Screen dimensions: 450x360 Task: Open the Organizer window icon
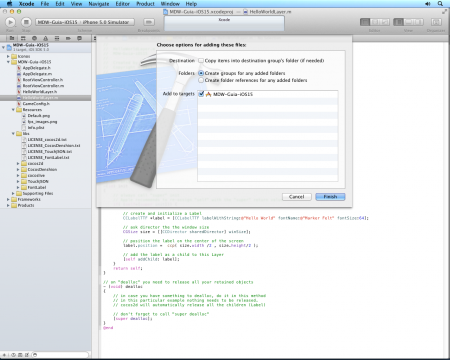tap(436, 22)
